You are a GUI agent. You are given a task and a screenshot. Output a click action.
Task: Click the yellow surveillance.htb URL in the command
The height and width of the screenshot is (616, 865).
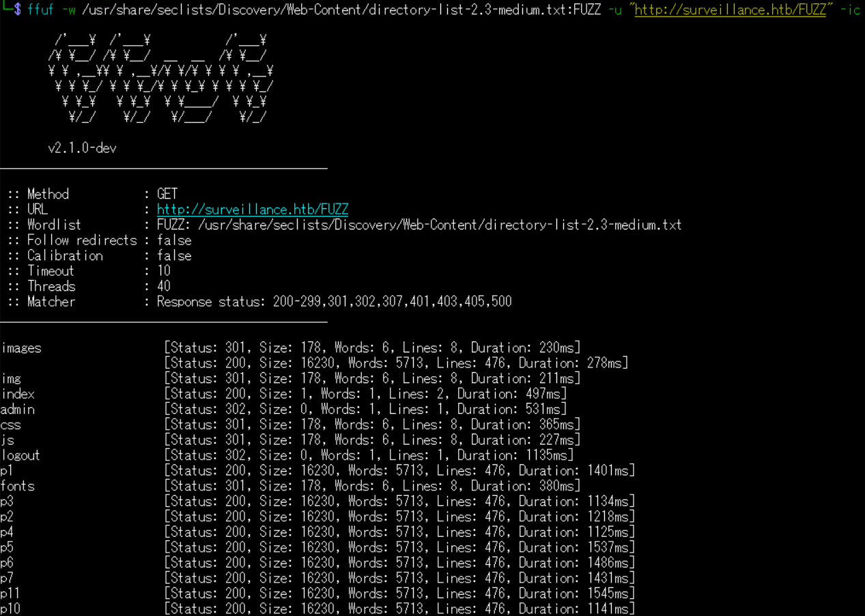[x=730, y=10]
